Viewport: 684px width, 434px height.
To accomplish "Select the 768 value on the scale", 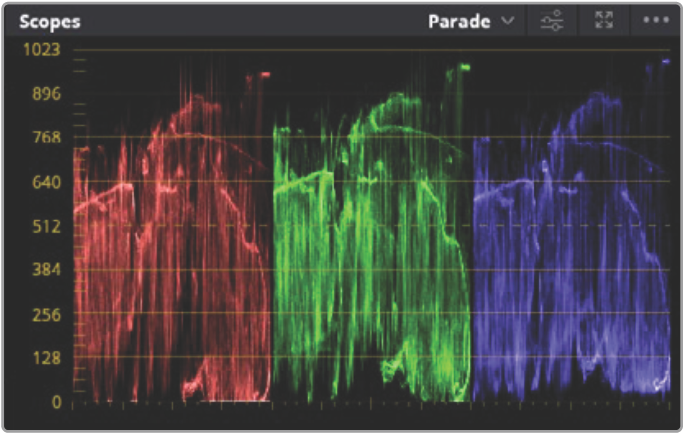I will pyautogui.click(x=46, y=138).
